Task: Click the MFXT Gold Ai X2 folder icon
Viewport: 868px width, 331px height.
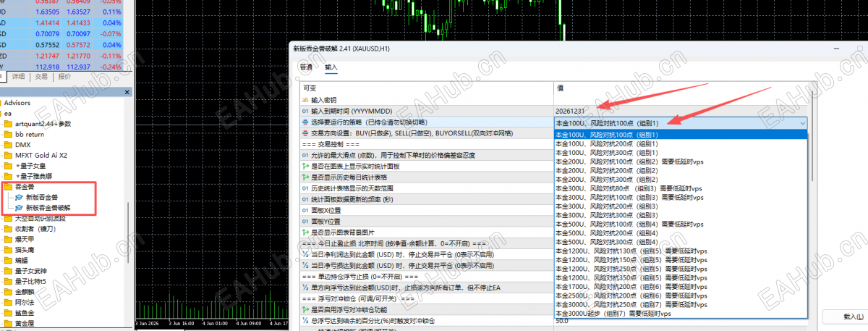Action: 7,155
